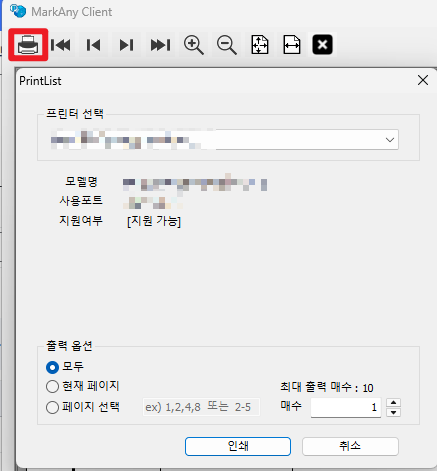Fit page to width
The width and height of the screenshot is (437, 471).
click(292, 45)
